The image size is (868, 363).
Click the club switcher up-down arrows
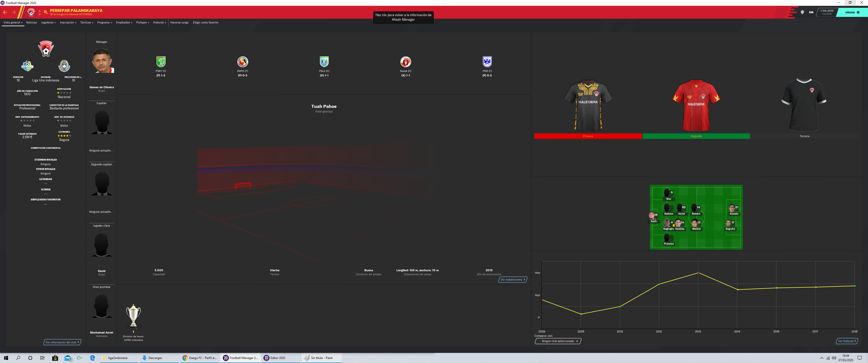point(39,12)
